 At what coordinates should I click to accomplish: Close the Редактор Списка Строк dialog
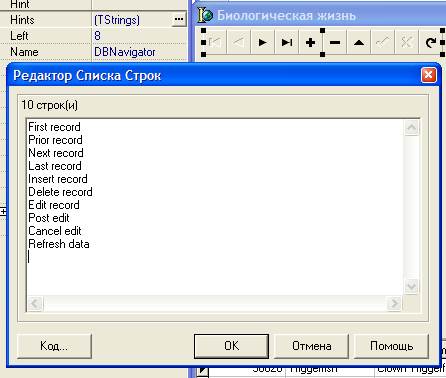tap(428, 75)
